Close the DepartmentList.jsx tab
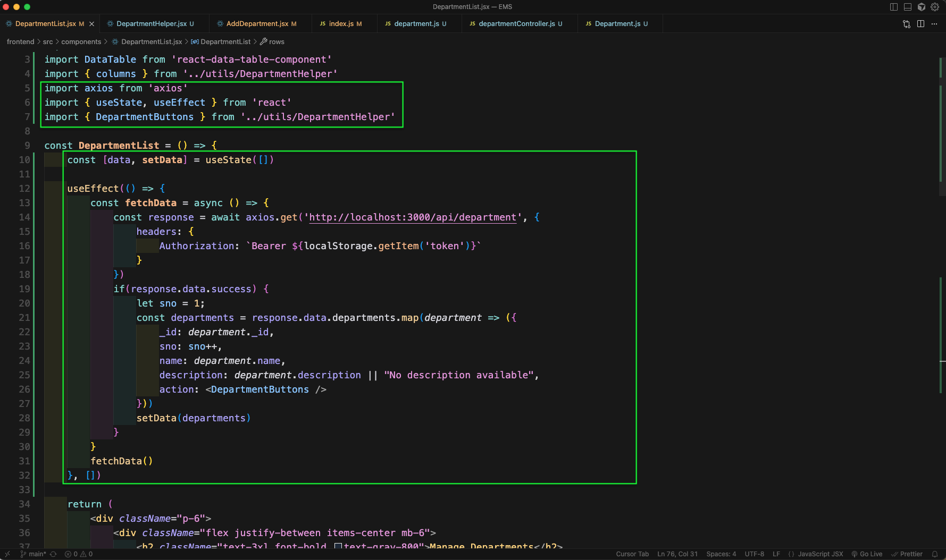Image resolution: width=946 pixels, height=560 pixels. click(x=91, y=24)
